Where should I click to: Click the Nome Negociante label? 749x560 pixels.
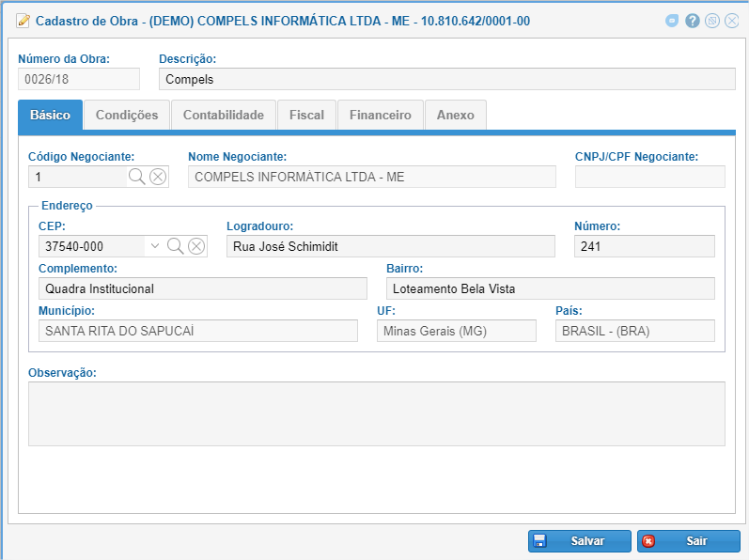coord(238,157)
